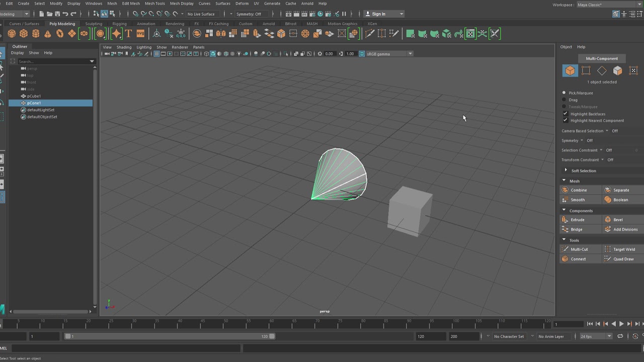This screenshot has width=644, height=362.
Task: Select vertex face diamond icon in toolkit
Action: pos(602,71)
